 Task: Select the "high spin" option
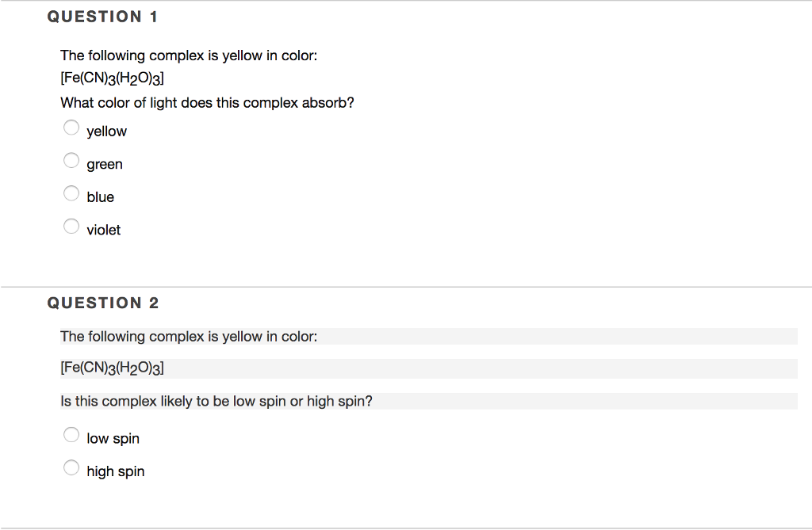(71, 467)
